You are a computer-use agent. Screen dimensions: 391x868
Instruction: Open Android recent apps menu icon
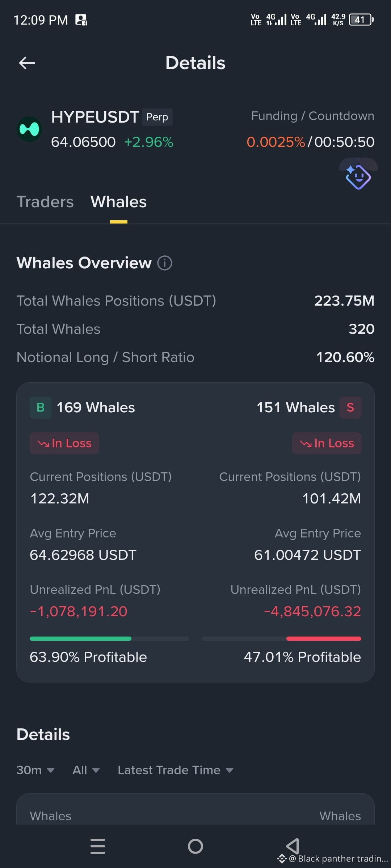click(98, 846)
